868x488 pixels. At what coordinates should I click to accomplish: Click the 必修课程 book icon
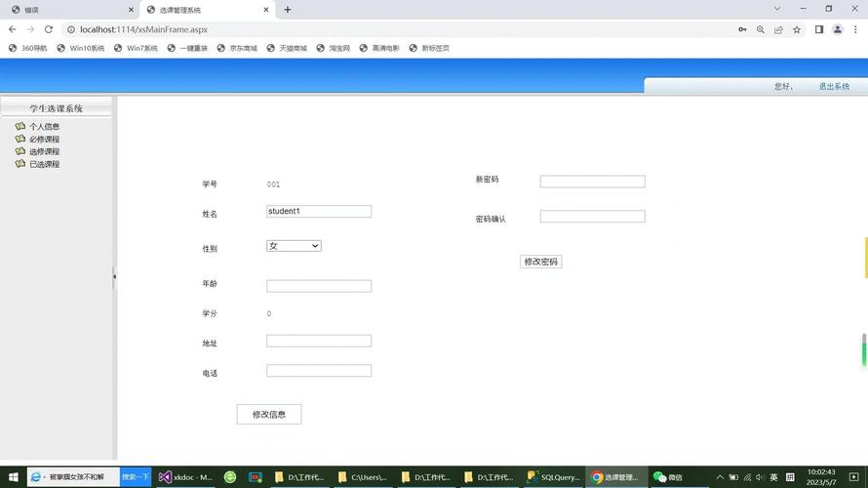20,139
